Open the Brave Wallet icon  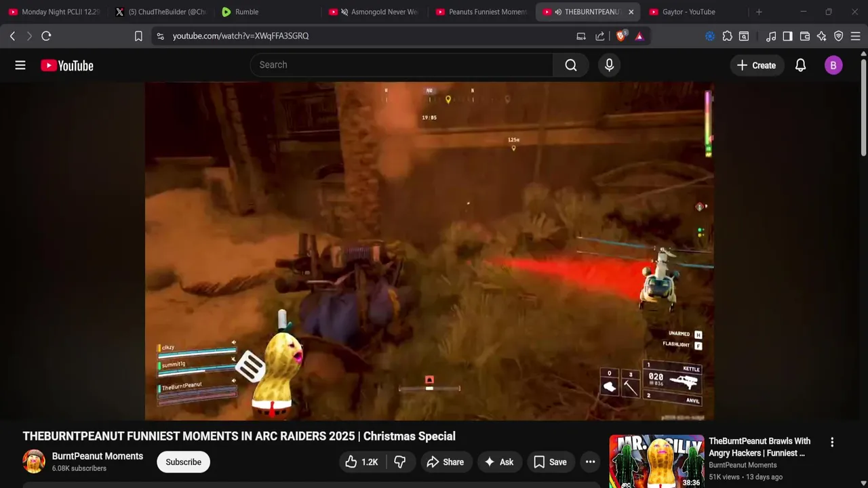pos(805,36)
